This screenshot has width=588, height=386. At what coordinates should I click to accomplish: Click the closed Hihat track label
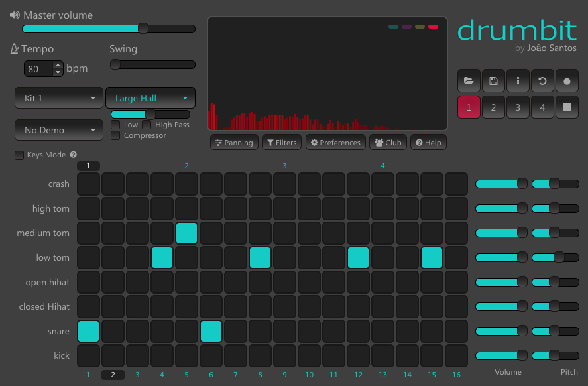44,306
